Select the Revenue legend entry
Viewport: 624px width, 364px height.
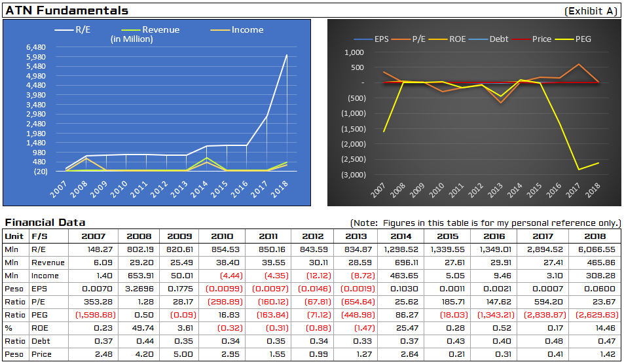coord(150,30)
